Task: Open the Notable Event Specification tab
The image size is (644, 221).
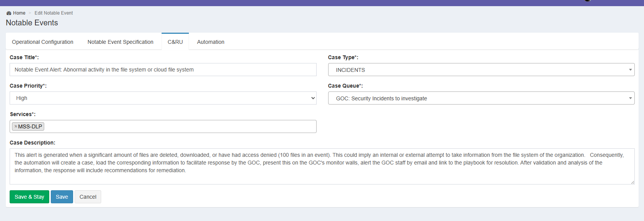Action: (x=120, y=42)
